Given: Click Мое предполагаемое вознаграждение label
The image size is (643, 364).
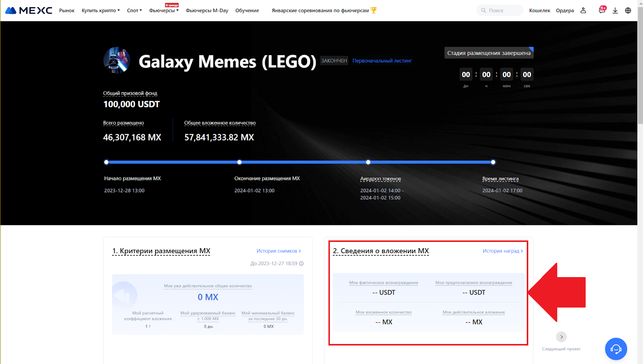Looking at the screenshot, I should pos(474,283).
